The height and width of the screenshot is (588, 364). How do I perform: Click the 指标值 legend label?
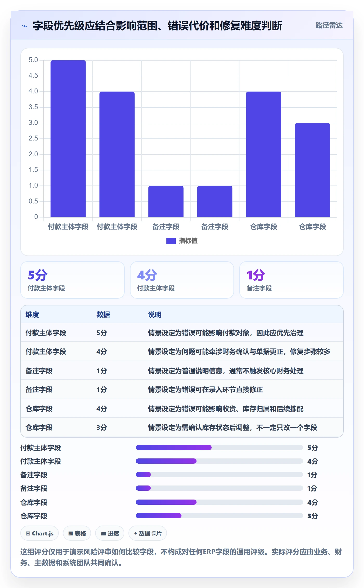pos(188,241)
